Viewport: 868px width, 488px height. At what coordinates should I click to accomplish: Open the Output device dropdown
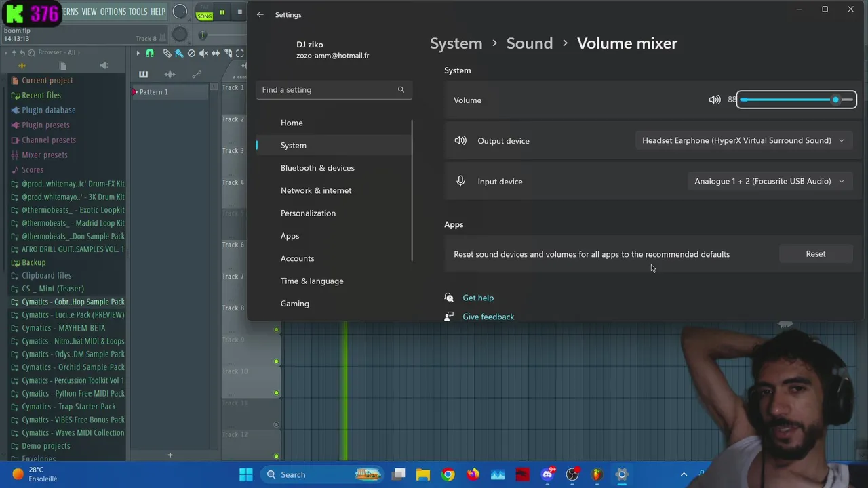(x=743, y=140)
